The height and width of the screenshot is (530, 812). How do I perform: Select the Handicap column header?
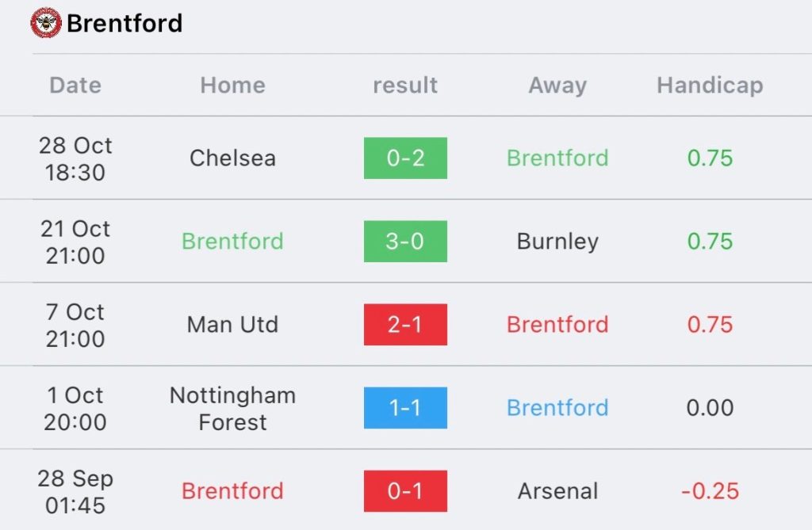click(710, 86)
